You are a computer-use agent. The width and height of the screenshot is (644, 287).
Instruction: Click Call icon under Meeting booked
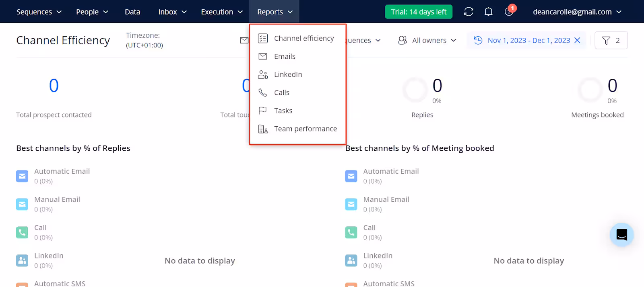[x=351, y=232]
